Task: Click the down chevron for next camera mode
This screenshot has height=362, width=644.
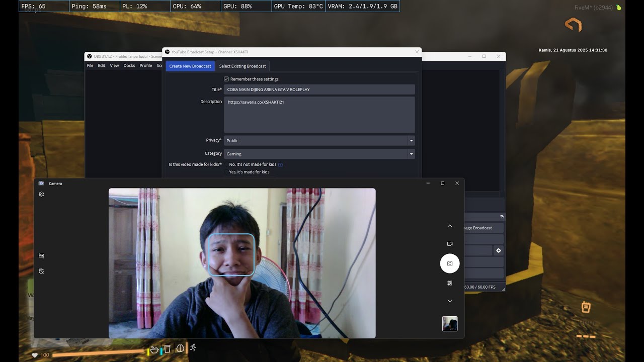Action: coord(450,301)
